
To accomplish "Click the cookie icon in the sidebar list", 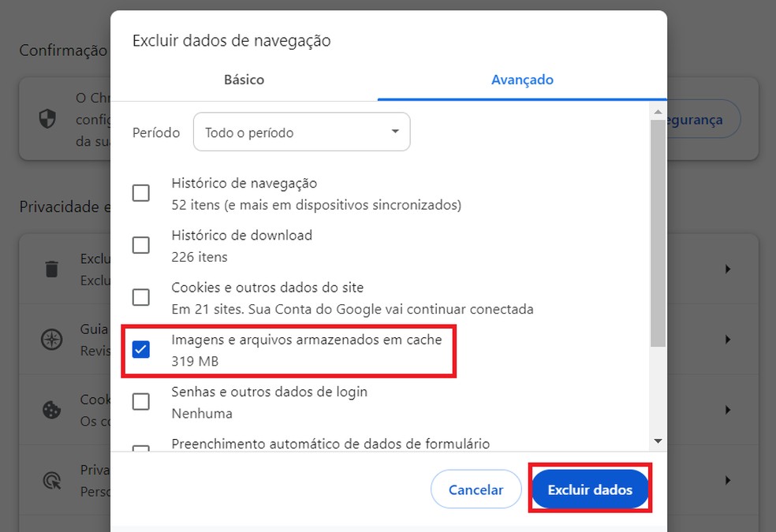I will click(50, 409).
